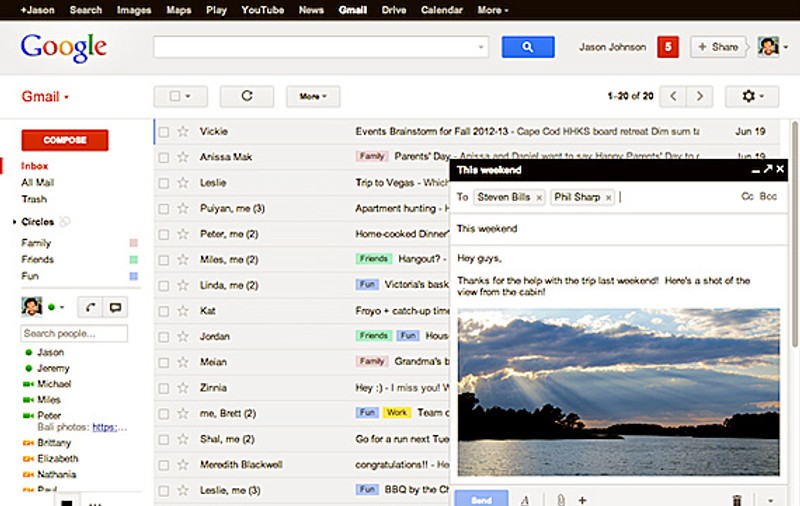The width and height of the screenshot is (800, 506).
Task: Check the box for Miles, me (2)
Action: click(x=163, y=260)
